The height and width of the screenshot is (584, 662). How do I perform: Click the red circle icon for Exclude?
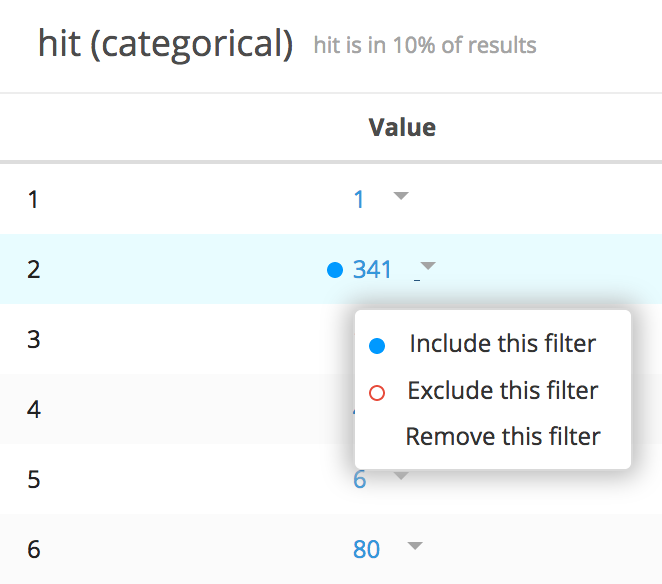tap(377, 393)
